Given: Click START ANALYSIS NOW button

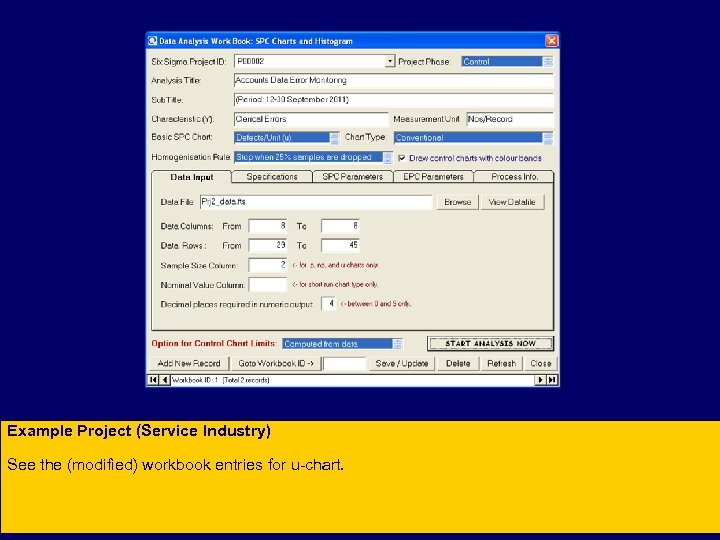Looking at the screenshot, I should coord(490,343).
